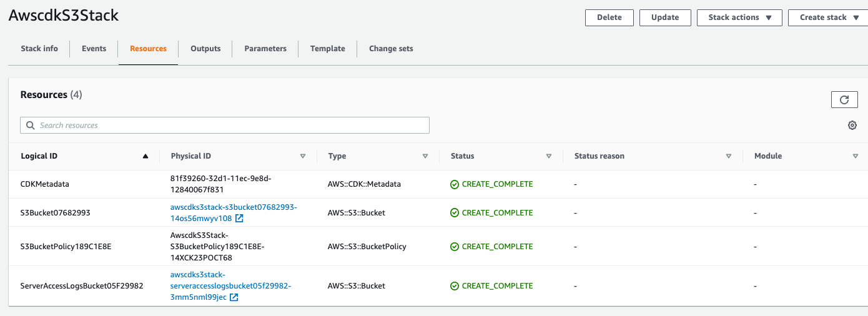Open the Parameters tab
The width and height of the screenshot is (868, 316).
point(265,49)
